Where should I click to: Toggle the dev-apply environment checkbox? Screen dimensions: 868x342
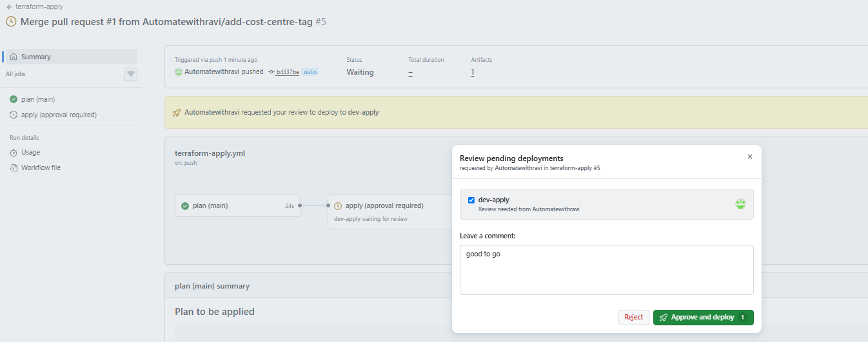(x=471, y=200)
